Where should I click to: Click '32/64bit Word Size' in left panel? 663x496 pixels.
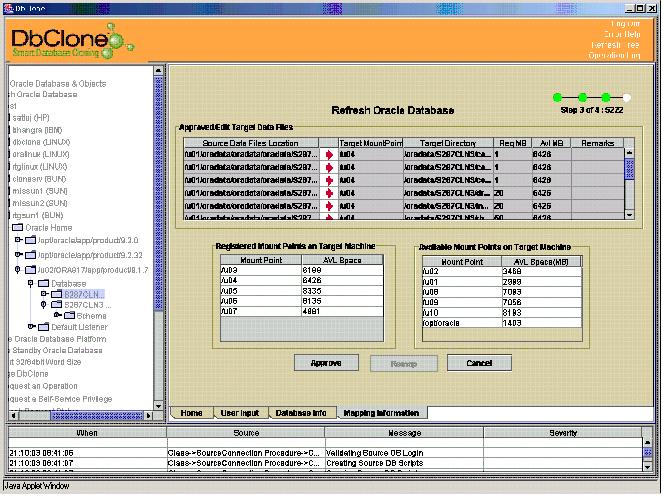pos(48,362)
